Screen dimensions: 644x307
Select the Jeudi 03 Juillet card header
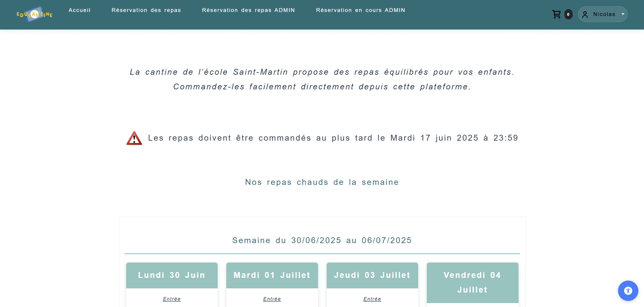(372, 275)
